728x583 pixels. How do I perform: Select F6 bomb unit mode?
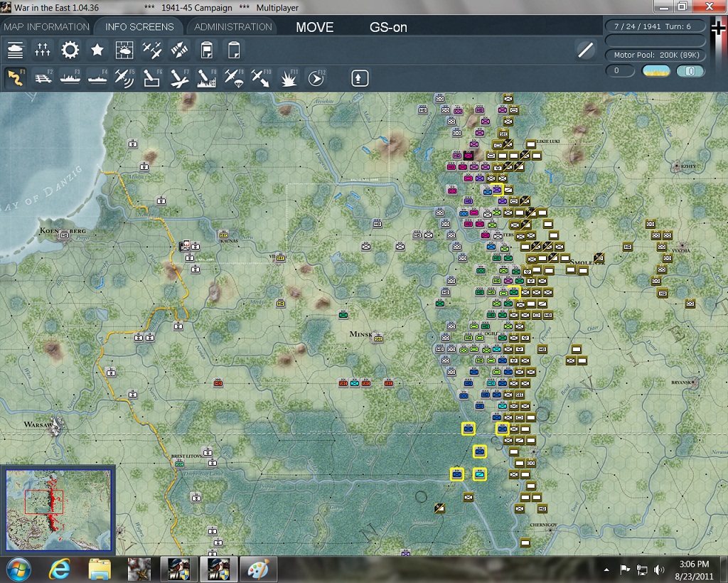tap(152, 78)
